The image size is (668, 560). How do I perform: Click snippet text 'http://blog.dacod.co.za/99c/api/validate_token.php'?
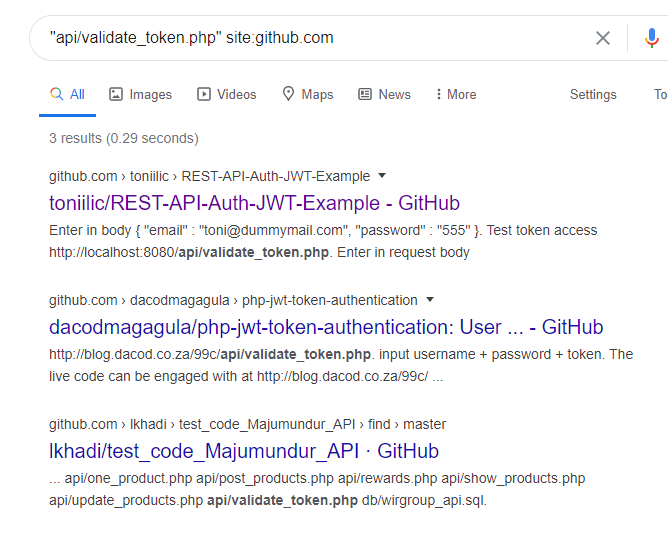(210, 354)
